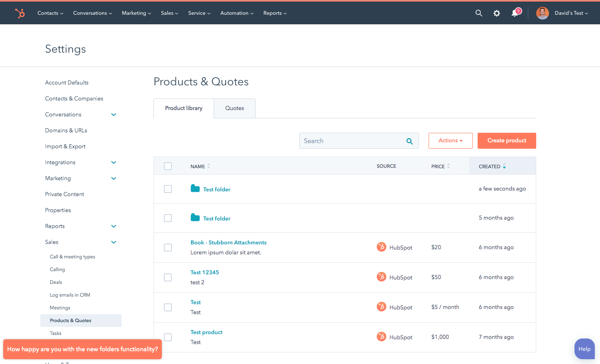This screenshot has width=600, height=364.
Task: Collapse the Sales section in the sidebar
Action: click(x=114, y=242)
